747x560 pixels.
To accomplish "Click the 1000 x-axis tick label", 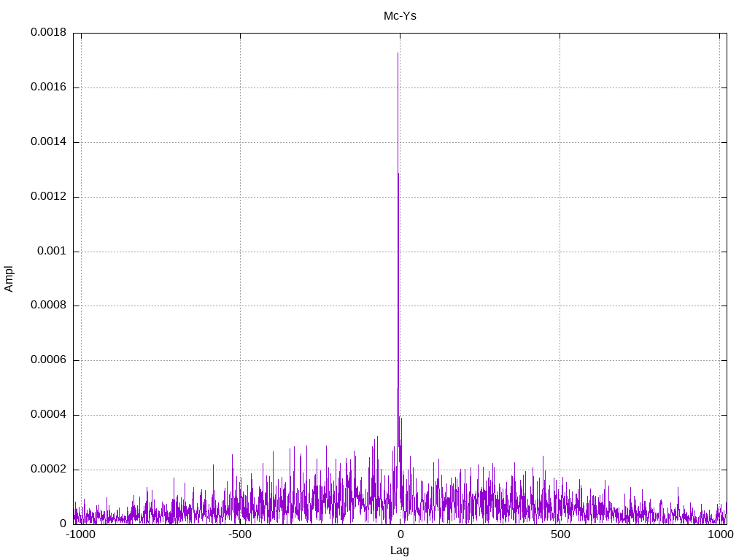I will click(719, 534).
